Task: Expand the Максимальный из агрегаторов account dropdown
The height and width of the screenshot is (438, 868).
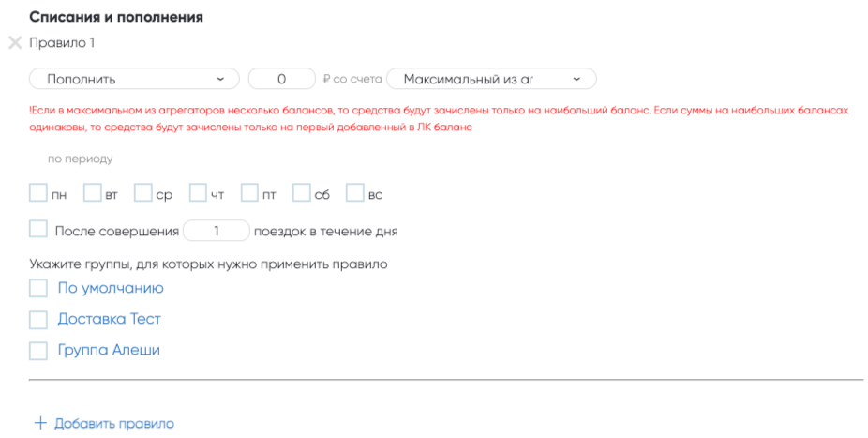Action: 491,79
